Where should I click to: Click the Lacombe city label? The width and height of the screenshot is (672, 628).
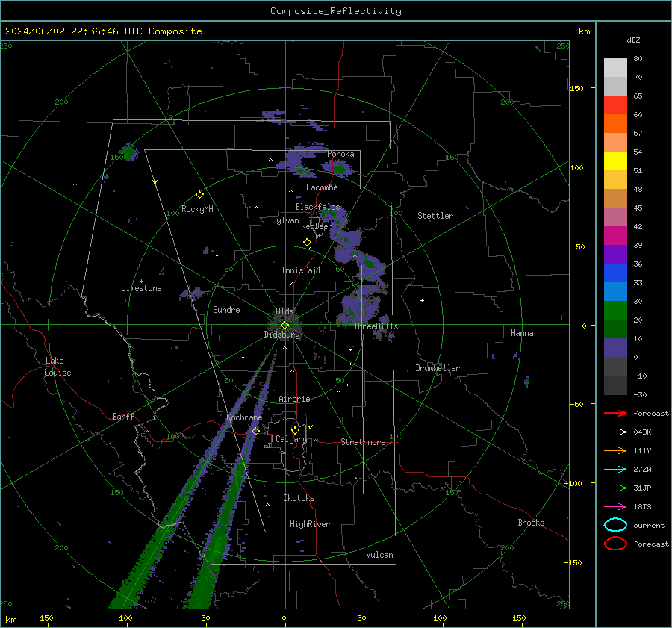pos(322,187)
